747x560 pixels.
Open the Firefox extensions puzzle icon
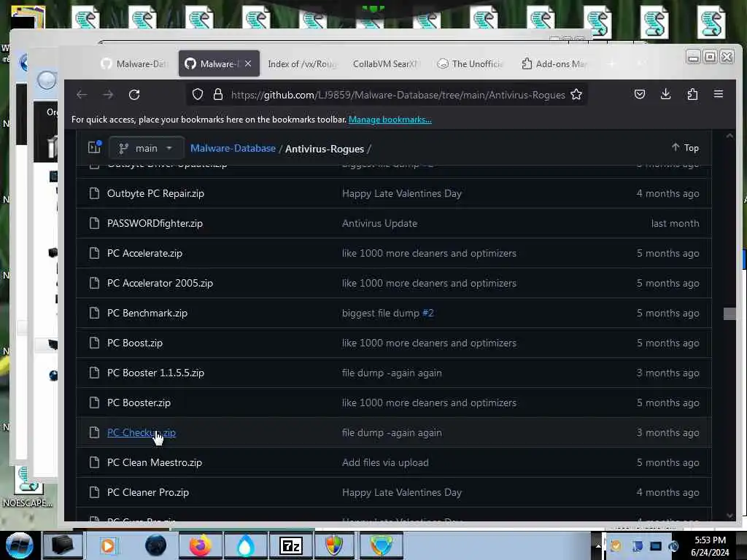tap(692, 94)
